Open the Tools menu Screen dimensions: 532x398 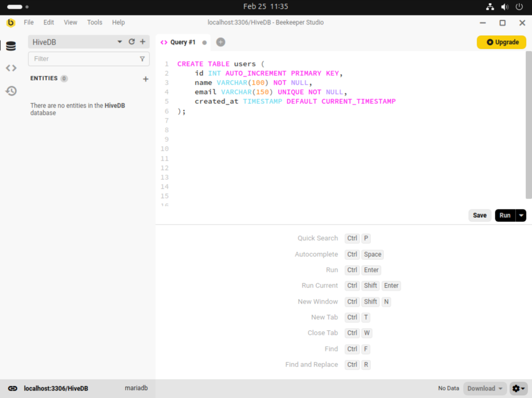pyautogui.click(x=94, y=22)
